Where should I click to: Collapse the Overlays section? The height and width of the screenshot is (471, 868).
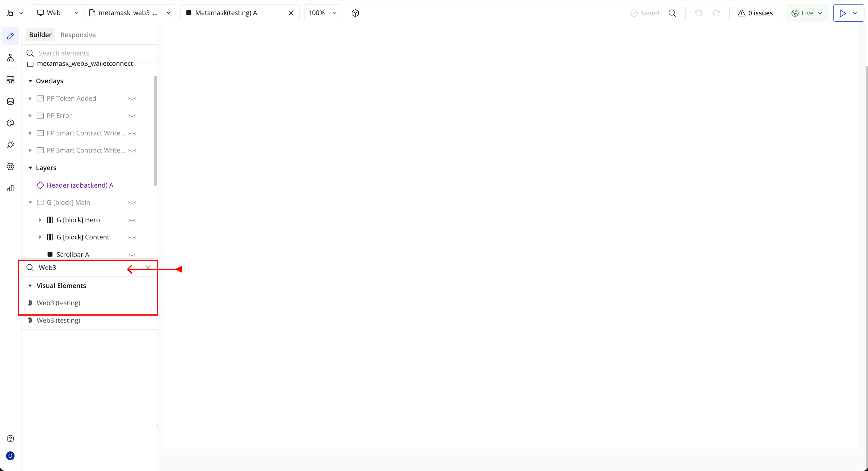30,81
